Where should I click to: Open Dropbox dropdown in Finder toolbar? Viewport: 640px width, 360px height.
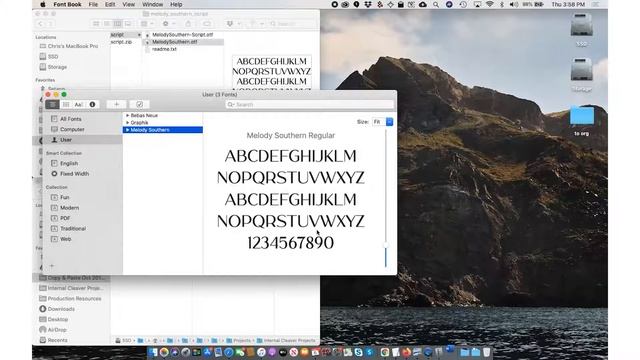[x=233, y=24]
